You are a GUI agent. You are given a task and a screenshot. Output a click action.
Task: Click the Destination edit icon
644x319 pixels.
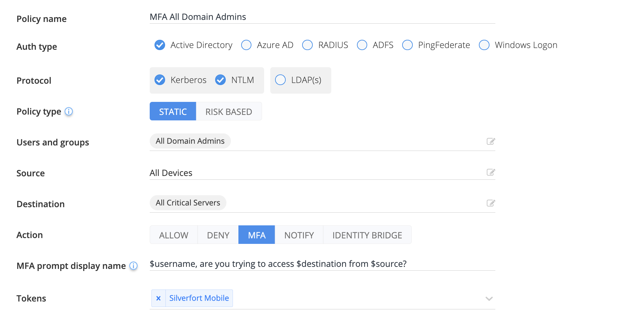(x=491, y=203)
